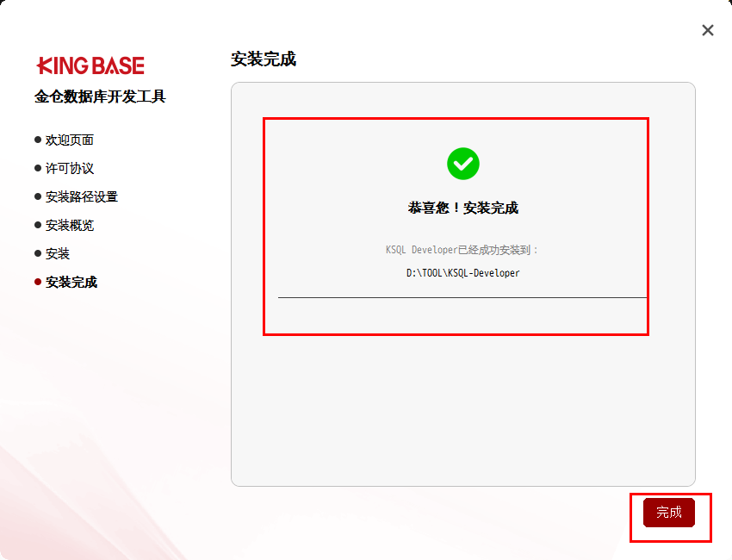
Task: Open the 安装路径设置 step label in sidebar
Action: pos(82,196)
